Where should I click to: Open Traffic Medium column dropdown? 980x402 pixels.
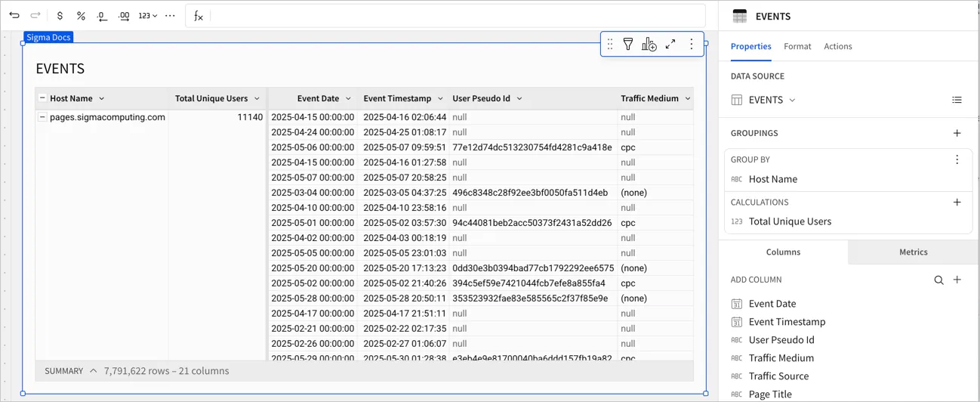(x=688, y=99)
